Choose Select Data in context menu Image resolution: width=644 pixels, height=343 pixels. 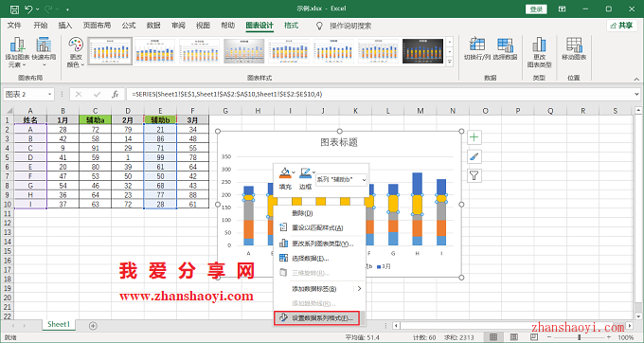coord(319,259)
